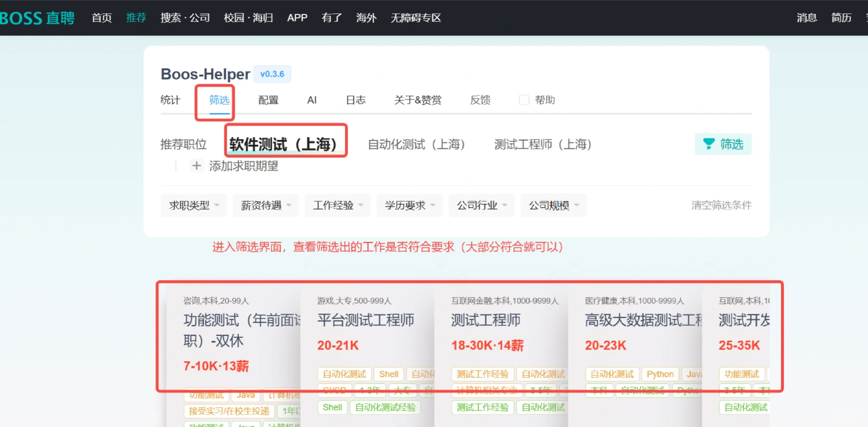Click the plus icon to 添加求职期望
This screenshot has height=427, width=868.
pyautogui.click(x=196, y=166)
